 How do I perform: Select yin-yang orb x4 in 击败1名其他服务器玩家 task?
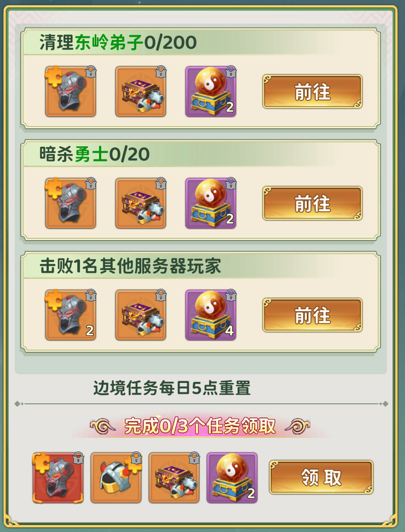(211, 315)
